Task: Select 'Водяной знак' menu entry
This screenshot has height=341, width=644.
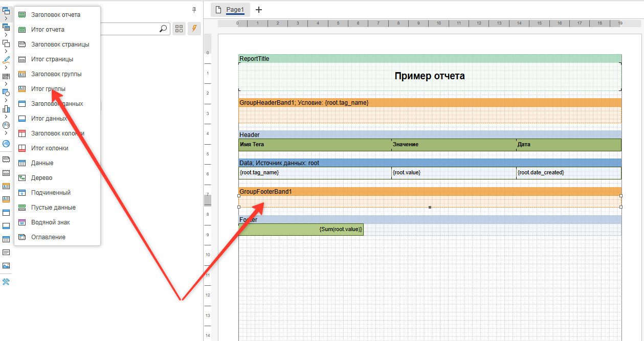Action: tap(50, 222)
